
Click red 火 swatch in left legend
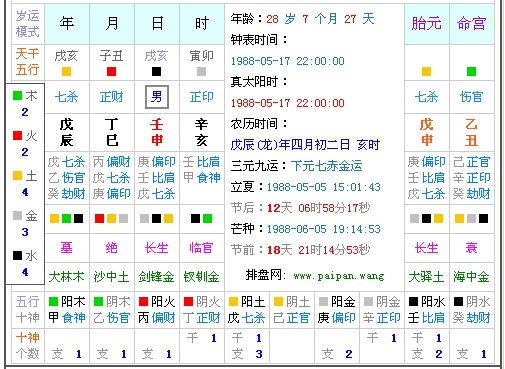coord(17,136)
